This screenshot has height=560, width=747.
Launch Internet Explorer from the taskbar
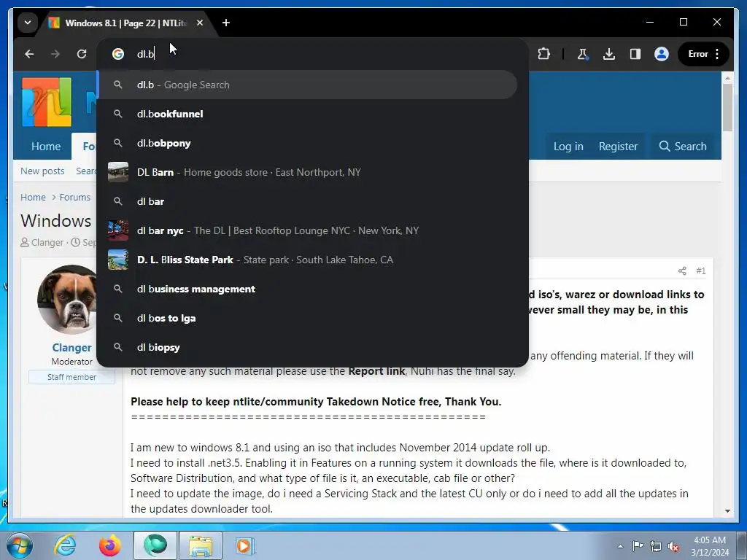tap(65, 545)
